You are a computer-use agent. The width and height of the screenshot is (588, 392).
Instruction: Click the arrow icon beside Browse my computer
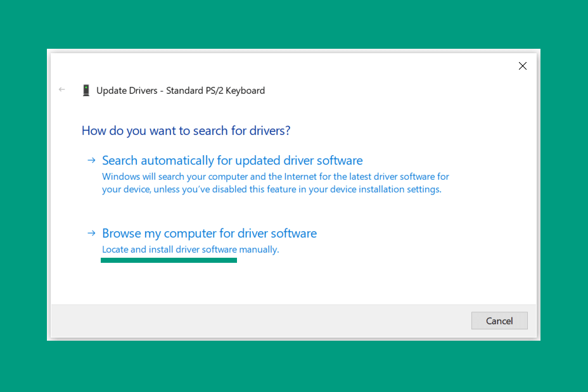point(91,233)
